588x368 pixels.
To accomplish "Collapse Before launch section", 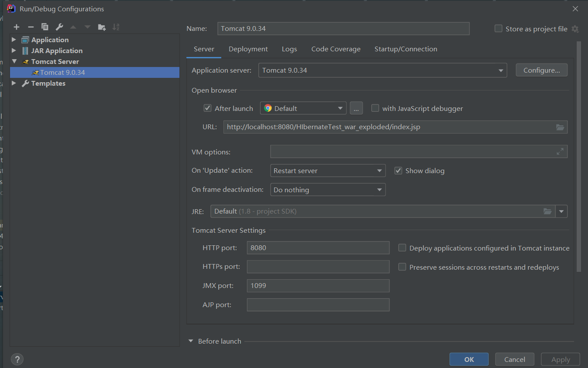I will pos(191,341).
